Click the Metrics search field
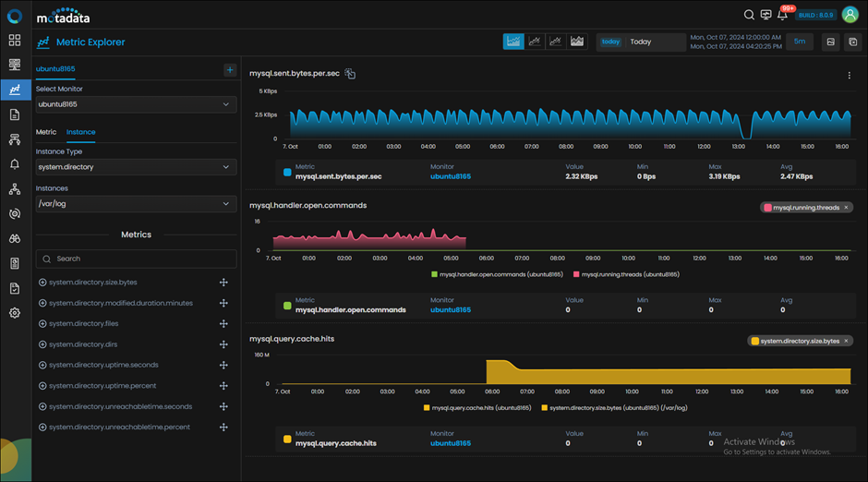 click(x=136, y=259)
